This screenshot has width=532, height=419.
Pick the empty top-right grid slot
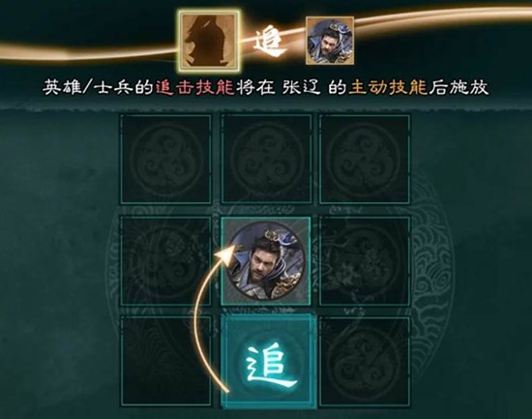point(365,159)
